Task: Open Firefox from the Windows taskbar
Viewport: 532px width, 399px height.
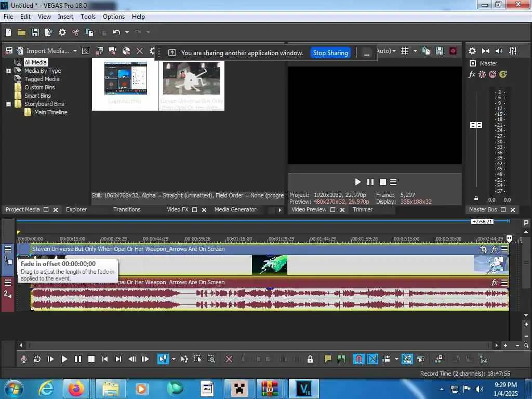Action: [x=76, y=389]
